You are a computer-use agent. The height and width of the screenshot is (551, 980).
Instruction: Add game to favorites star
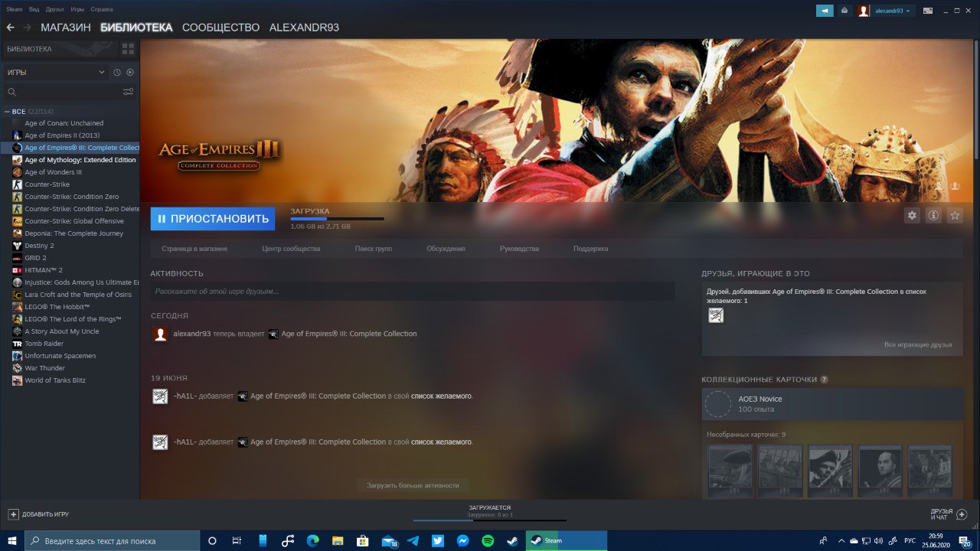(955, 216)
